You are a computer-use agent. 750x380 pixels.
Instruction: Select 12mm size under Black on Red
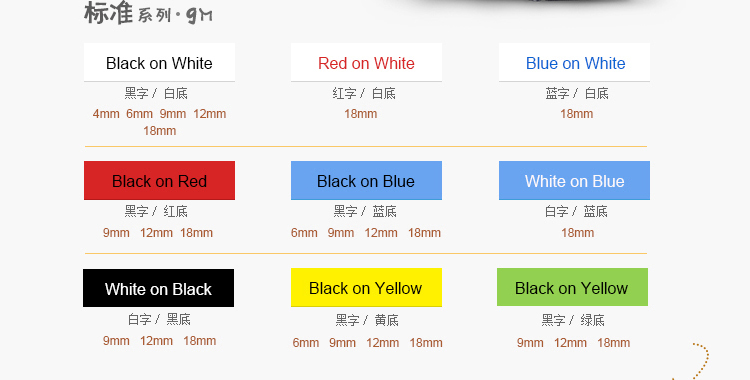click(156, 233)
